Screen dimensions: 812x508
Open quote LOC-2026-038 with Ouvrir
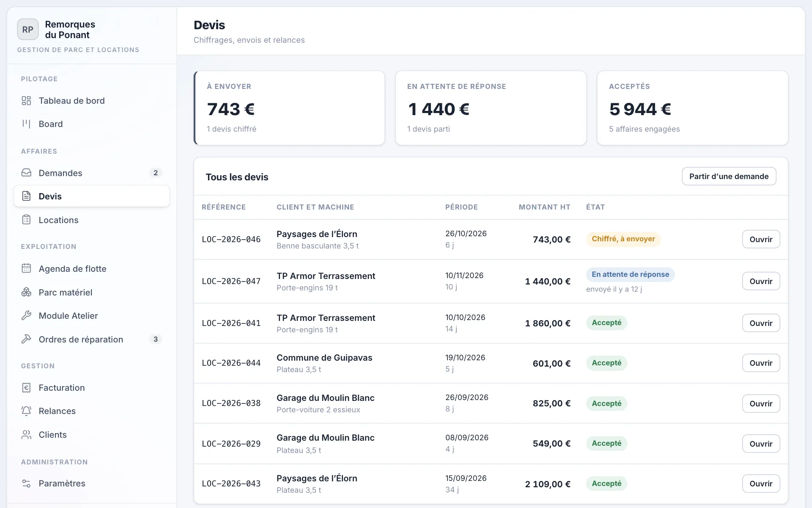pyautogui.click(x=761, y=403)
